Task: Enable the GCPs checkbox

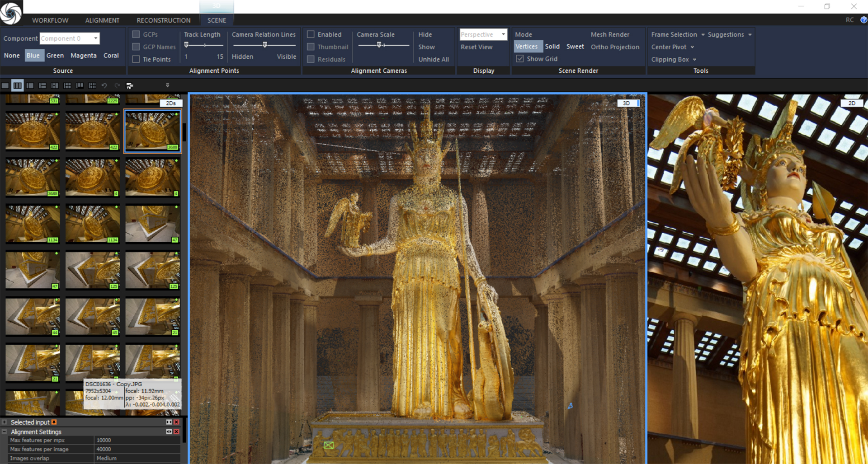Action: [136, 34]
